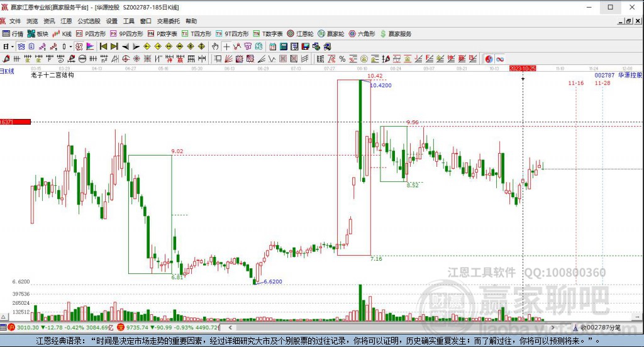
Task: Open the T数字表 tool
Action: pos(268,34)
